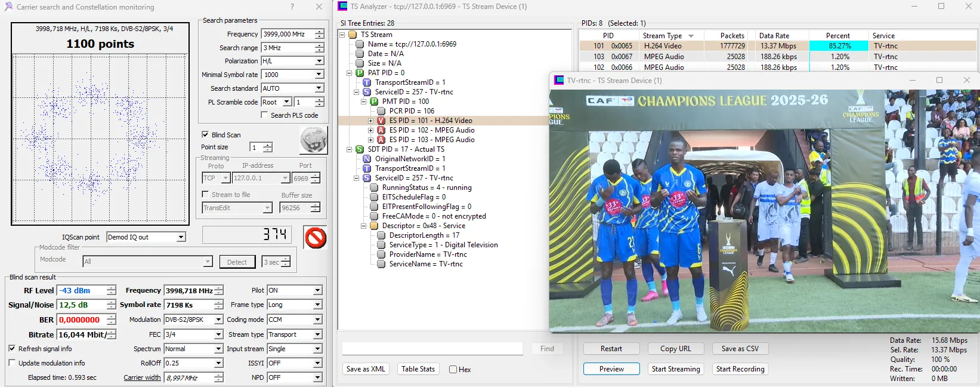The width and height of the screenshot is (980, 387).
Task: Click the Data Rate column header
Action: click(x=774, y=36)
